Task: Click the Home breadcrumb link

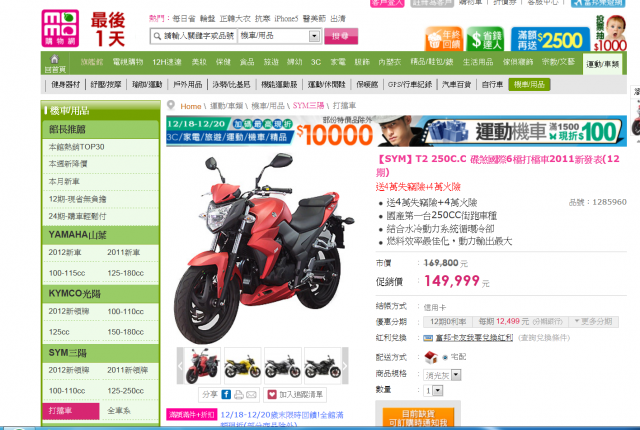Action: pos(191,106)
